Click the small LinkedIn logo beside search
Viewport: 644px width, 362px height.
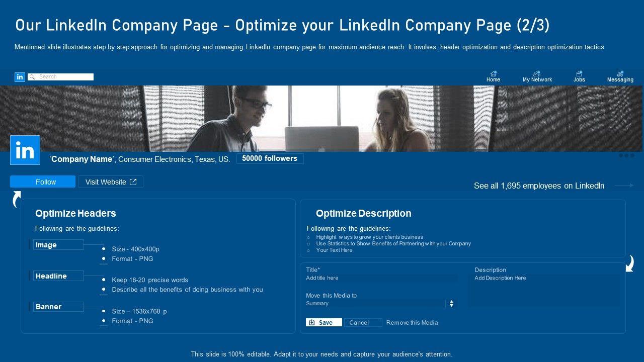20,77
